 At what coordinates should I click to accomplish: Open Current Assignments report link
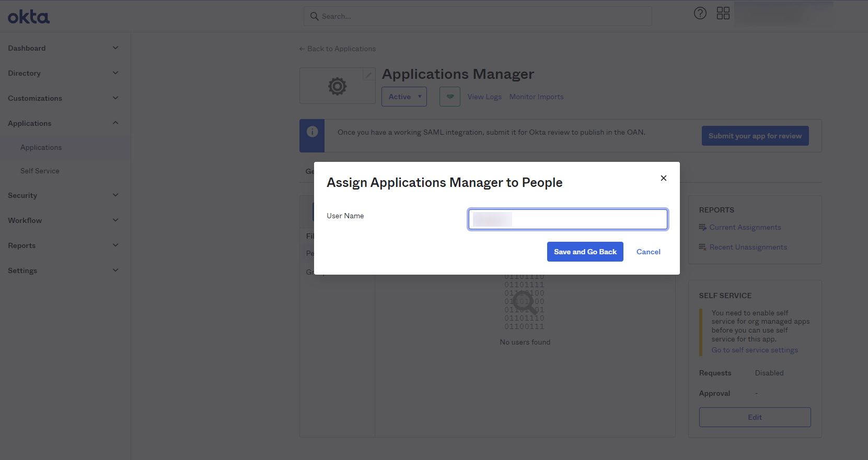click(745, 227)
